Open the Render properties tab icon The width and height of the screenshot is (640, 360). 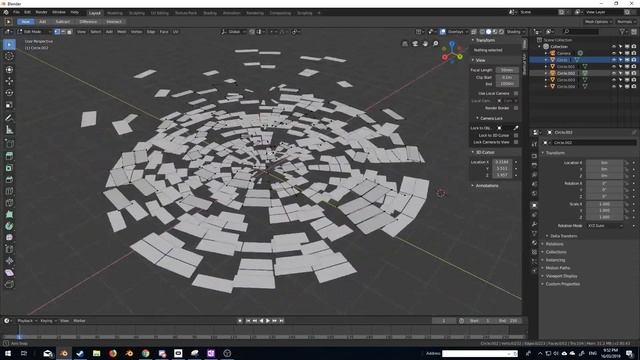534,156
